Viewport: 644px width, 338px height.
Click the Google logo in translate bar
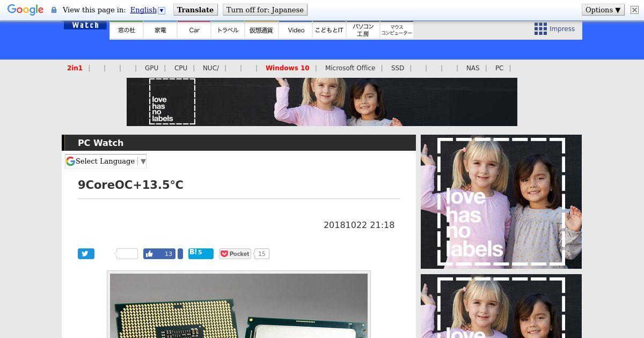pos(25,10)
